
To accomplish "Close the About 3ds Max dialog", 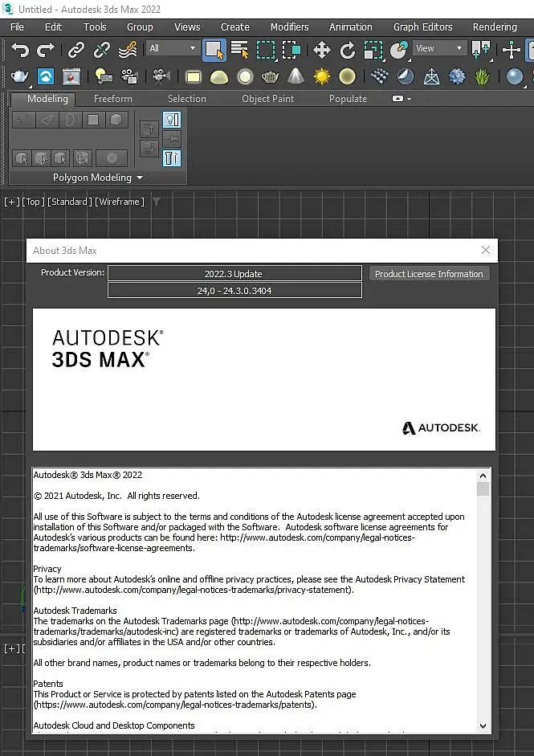I will click(485, 250).
